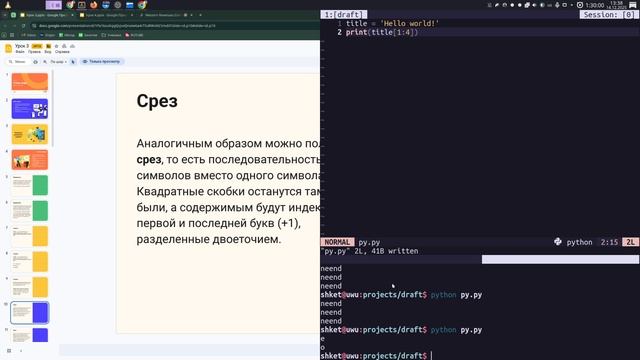640x360 pixels.
Task: Open the Справка menu
Action: point(62,52)
